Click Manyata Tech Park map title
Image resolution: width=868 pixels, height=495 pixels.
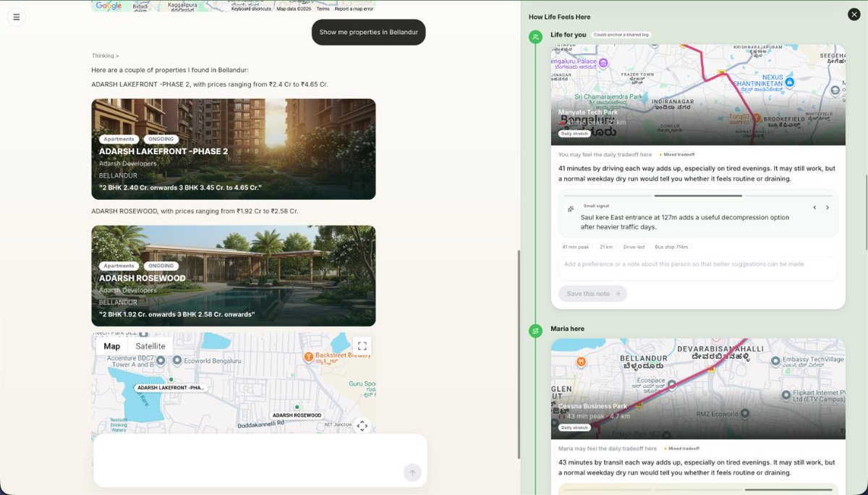click(588, 112)
